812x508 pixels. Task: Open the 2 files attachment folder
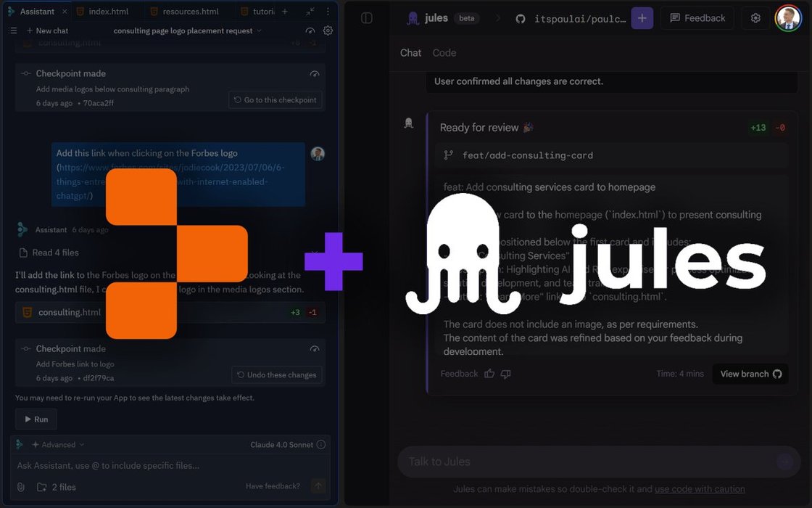tap(57, 487)
